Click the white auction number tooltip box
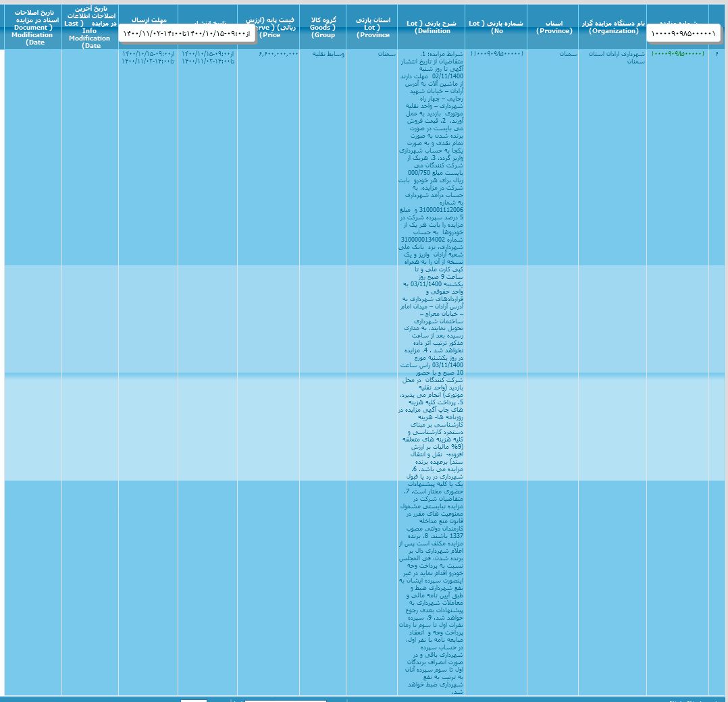The image size is (728, 702). point(683,32)
